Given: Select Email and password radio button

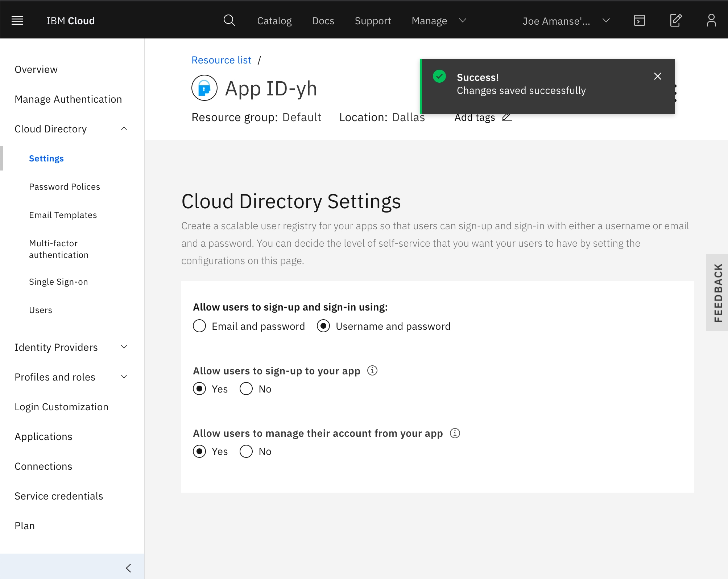Looking at the screenshot, I should pos(199,326).
